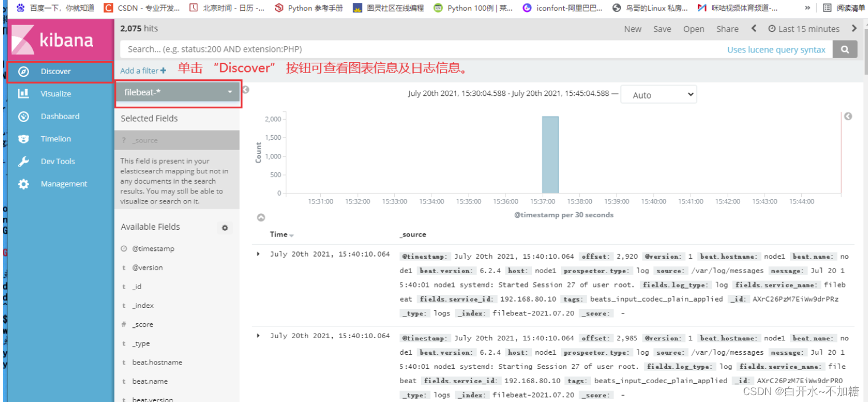This screenshot has width=868, height=402.
Task: Click the Discover compass icon
Action: [23, 72]
